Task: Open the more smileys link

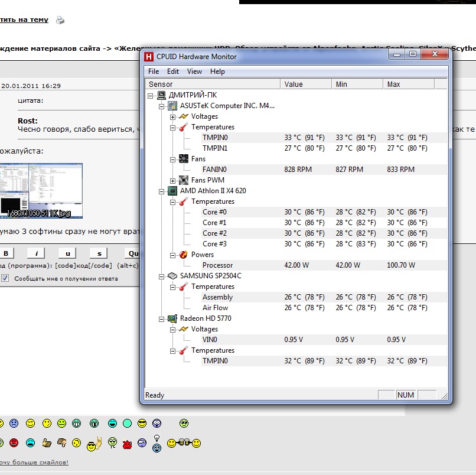Action: [34, 462]
